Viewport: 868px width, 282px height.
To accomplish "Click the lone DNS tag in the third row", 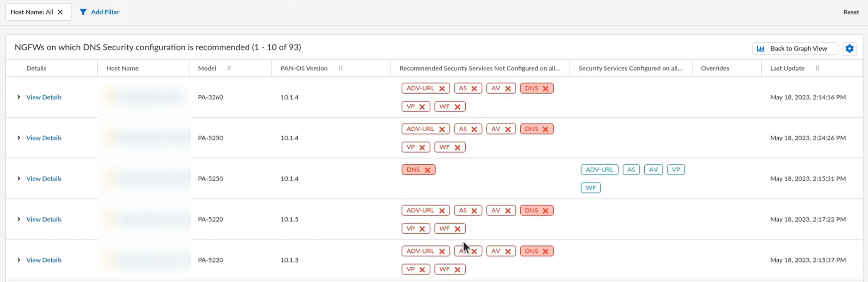I will coord(418,170).
